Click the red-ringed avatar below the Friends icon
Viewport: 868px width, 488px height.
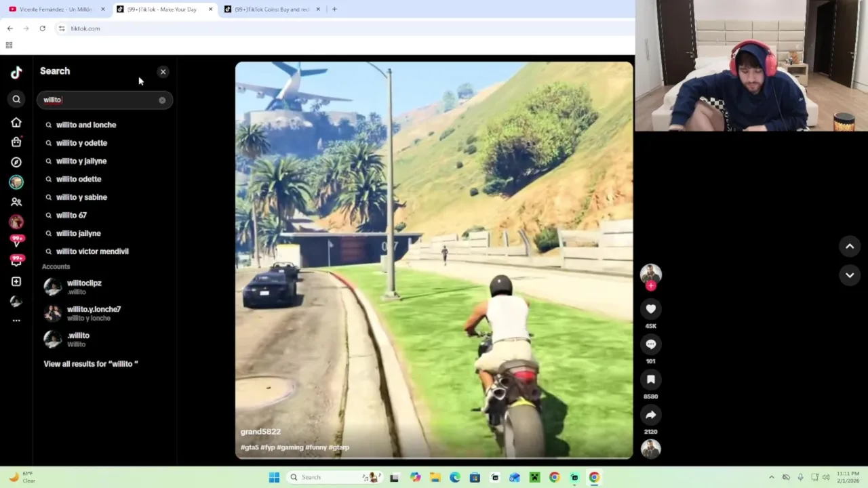16,222
